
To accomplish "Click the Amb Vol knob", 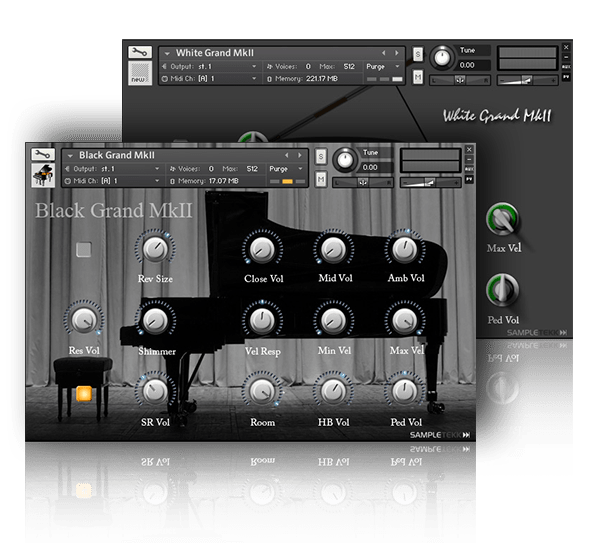I will 405,249.
